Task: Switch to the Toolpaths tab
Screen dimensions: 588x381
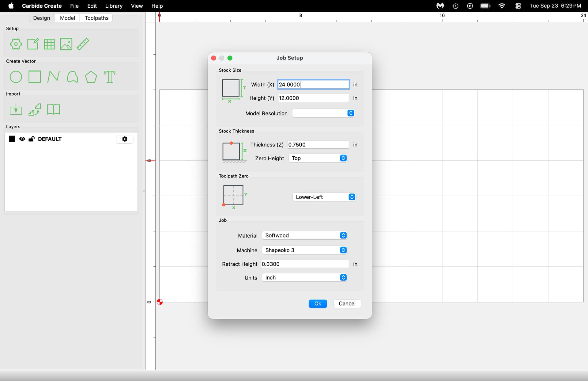Action: (96, 18)
